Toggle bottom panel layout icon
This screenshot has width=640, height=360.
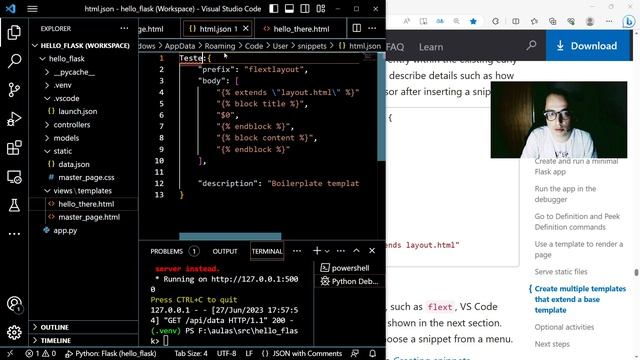pyautogui.click(x=289, y=9)
